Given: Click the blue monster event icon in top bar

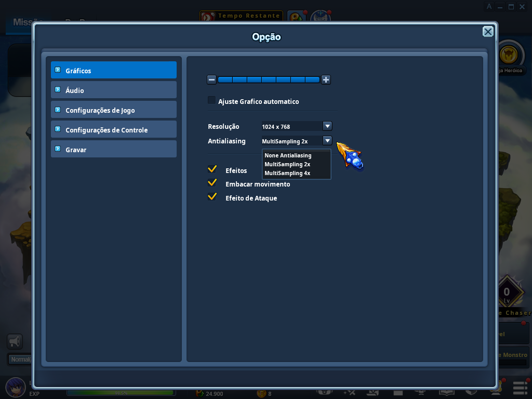Looking at the screenshot, I should tap(321, 16).
